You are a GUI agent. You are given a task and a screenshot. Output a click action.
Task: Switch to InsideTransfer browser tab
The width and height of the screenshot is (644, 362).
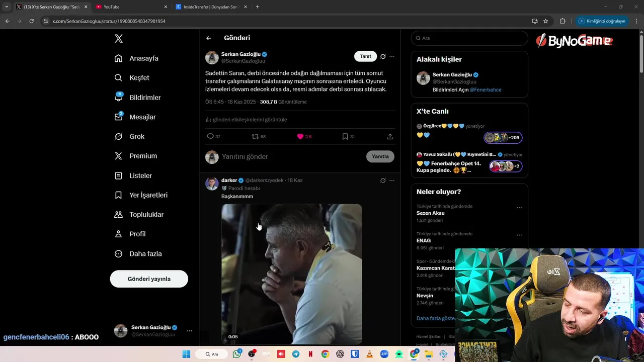pos(211,7)
